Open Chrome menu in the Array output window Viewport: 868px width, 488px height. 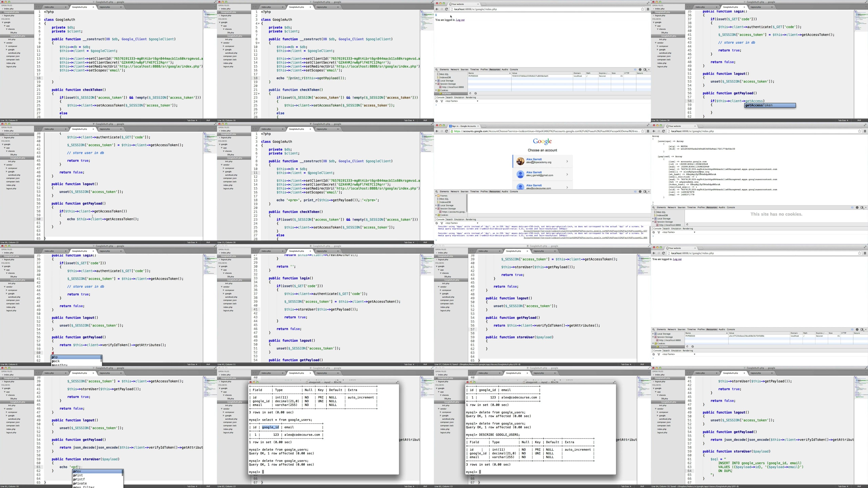865,131
